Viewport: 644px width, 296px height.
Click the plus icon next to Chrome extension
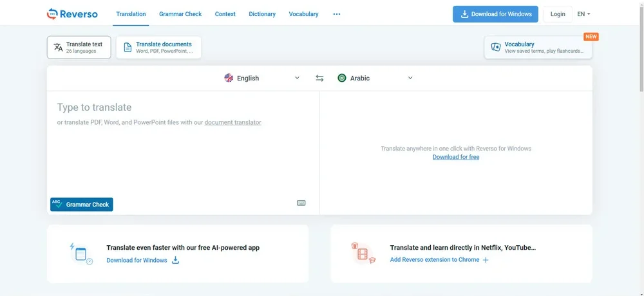point(486,260)
